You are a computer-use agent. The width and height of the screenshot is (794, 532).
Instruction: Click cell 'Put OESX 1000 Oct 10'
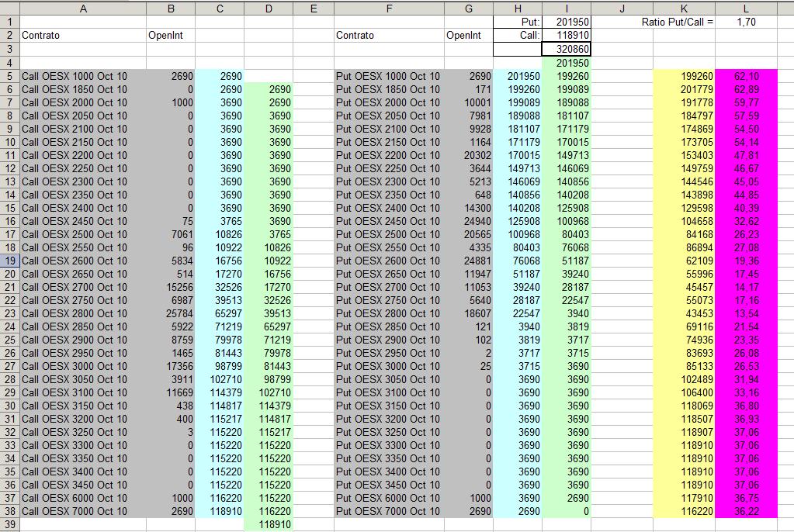[x=389, y=76]
